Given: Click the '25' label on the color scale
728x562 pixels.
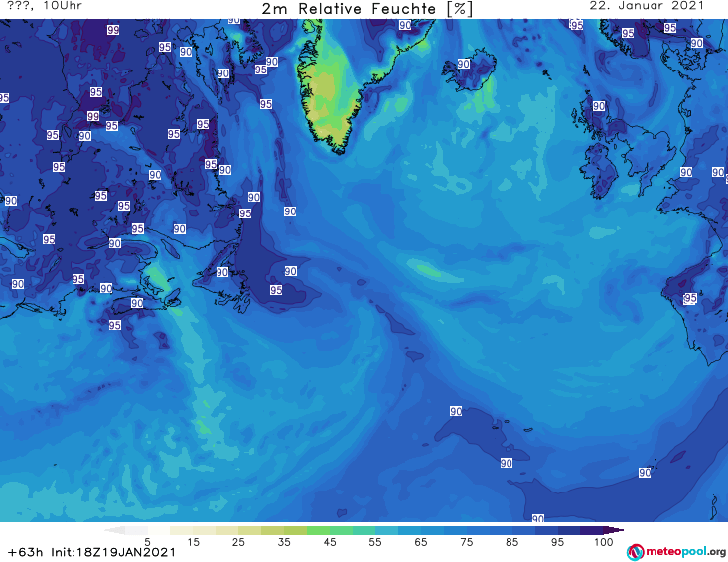Looking at the screenshot, I should click(238, 542).
